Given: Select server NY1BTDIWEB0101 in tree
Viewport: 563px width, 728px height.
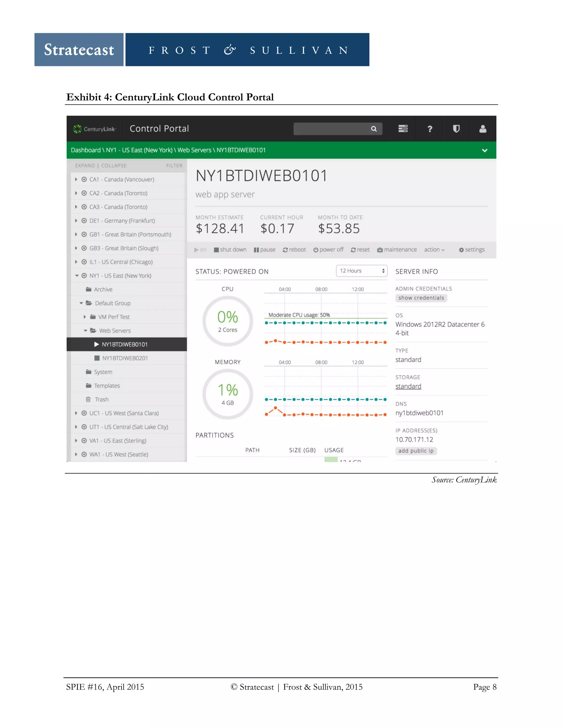Looking at the screenshot, I should coord(127,344).
